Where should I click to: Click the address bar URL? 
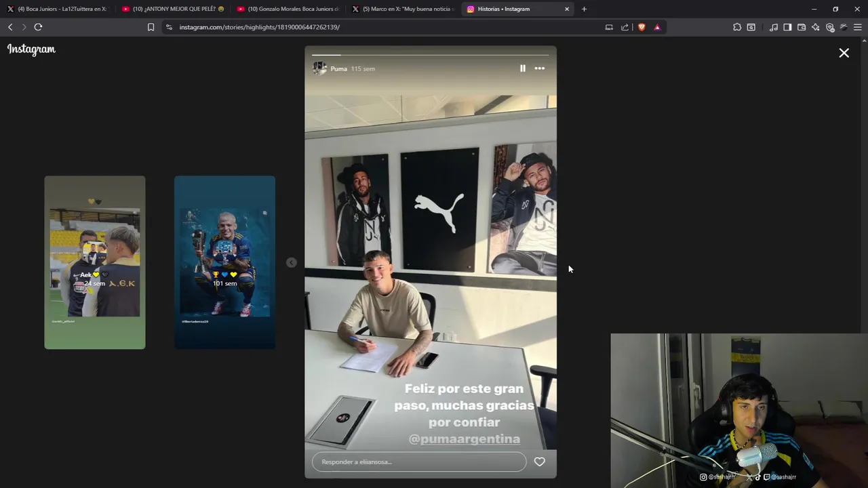[260, 27]
